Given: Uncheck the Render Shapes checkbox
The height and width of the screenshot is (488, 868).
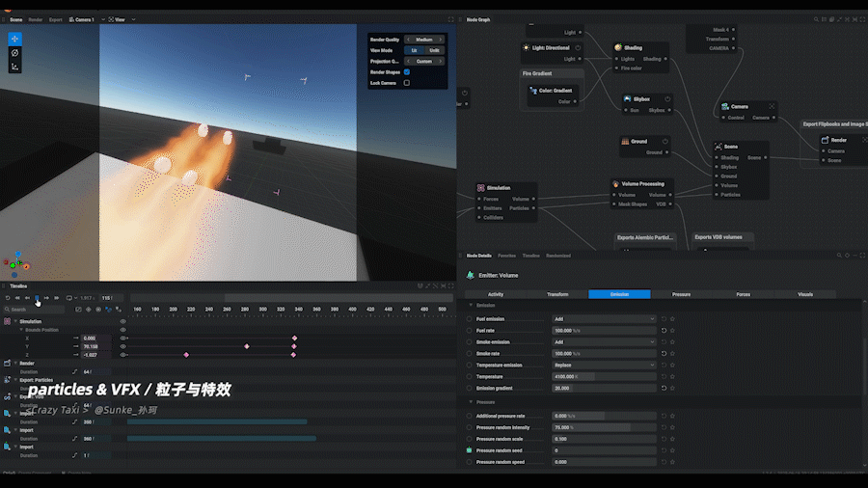Looking at the screenshot, I should tap(407, 72).
